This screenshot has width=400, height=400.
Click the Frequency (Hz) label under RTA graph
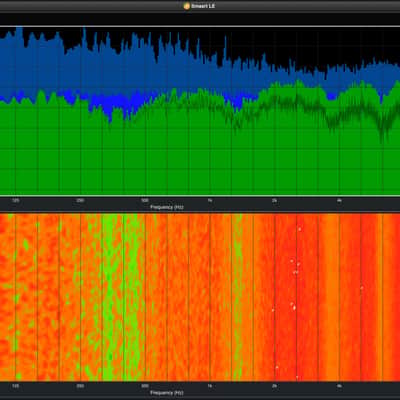(167, 207)
